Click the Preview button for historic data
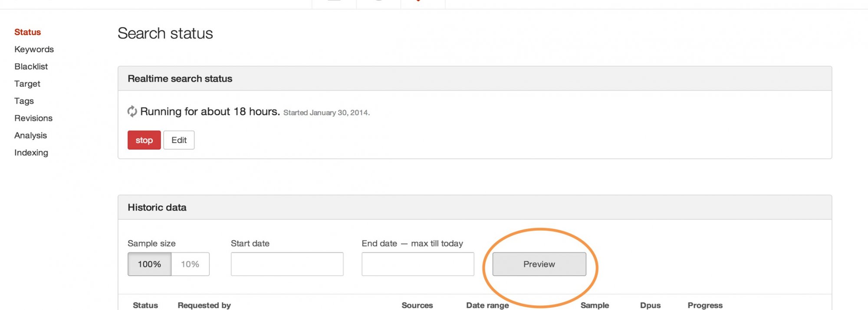The height and width of the screenshot is (310, 868). tap(539, 264)
